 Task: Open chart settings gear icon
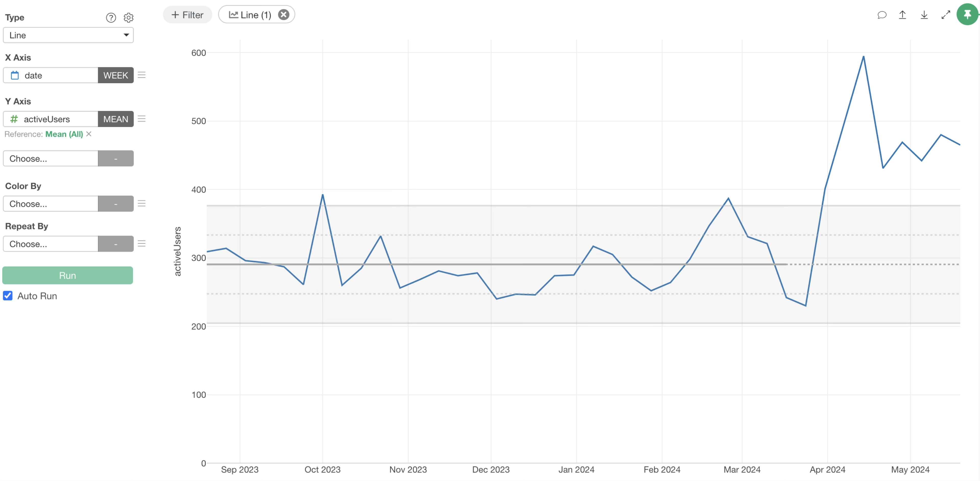129,18
